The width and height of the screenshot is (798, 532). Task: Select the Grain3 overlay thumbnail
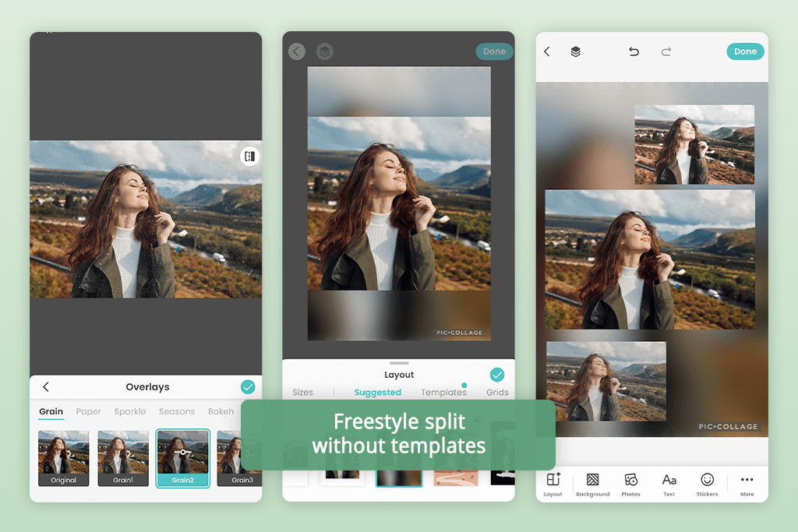click(x=239, y=458)
